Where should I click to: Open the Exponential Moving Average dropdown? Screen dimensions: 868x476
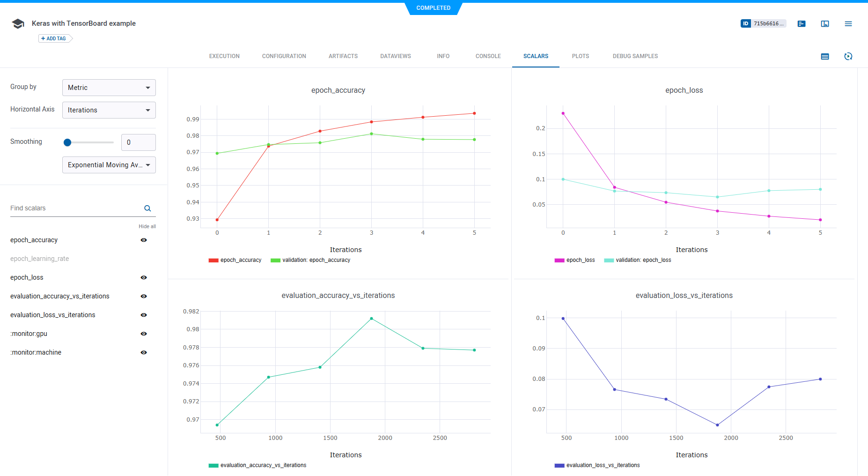pos(109,164)
